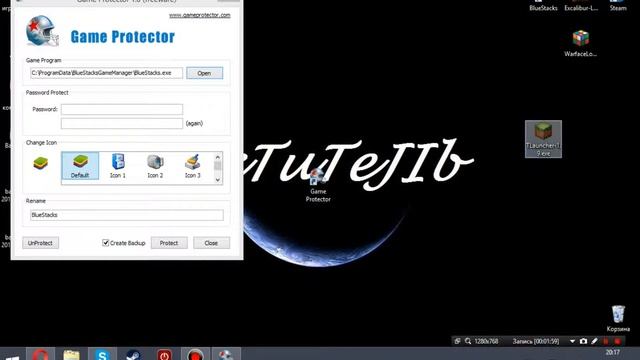This screenshot has width=640, height=360.
Task: Focus the password confirmation (again) field
Action: [x=122, y=123]
